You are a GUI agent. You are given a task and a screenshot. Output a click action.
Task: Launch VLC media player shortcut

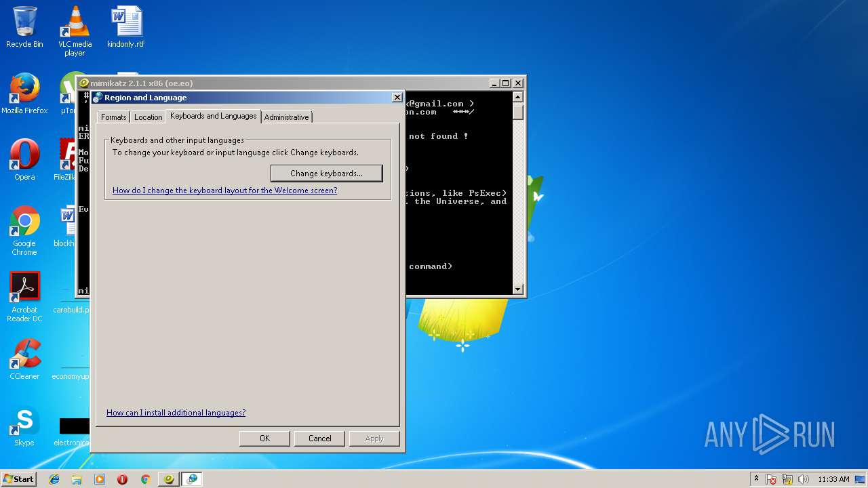coord(75,31)
